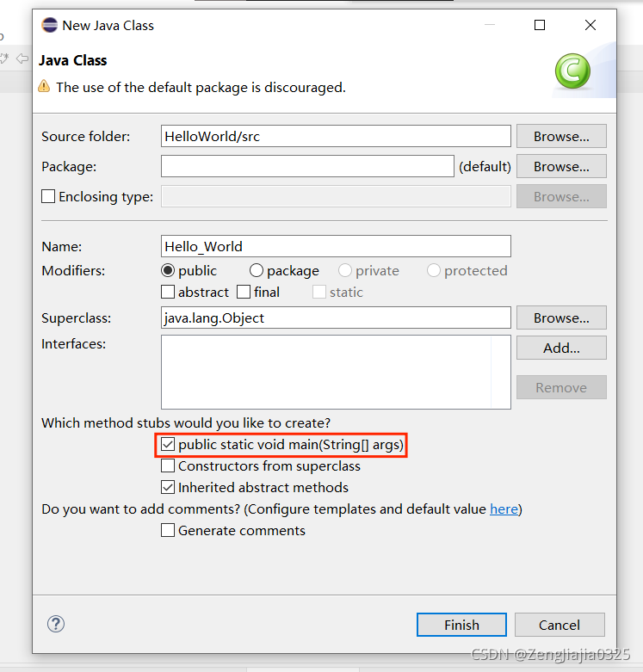This screenshot has height=672, width=643.
Task: Click the Eclipse icon in the title bar
Action: (49, 25)
